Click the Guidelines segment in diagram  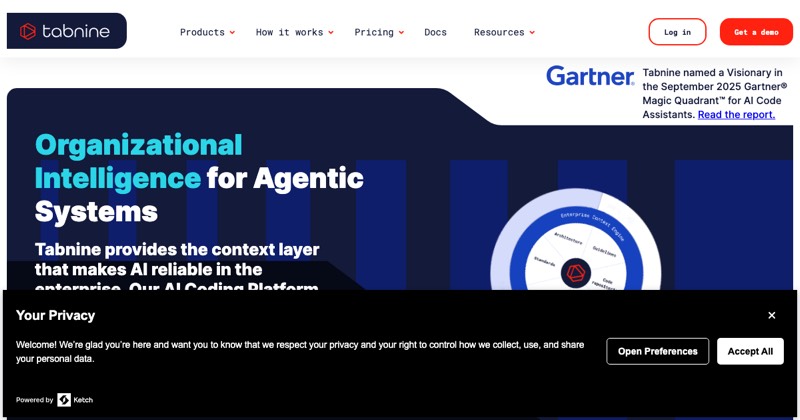604,251
